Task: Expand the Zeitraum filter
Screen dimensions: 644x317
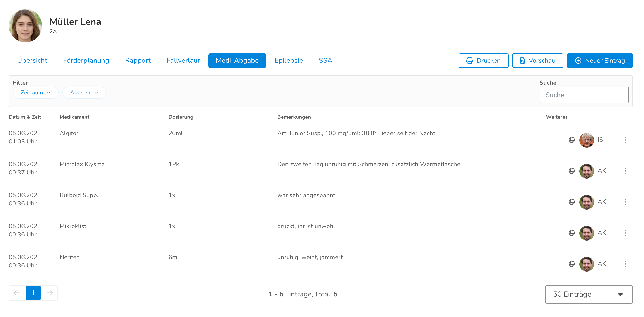Action: (x=36, y=93)
